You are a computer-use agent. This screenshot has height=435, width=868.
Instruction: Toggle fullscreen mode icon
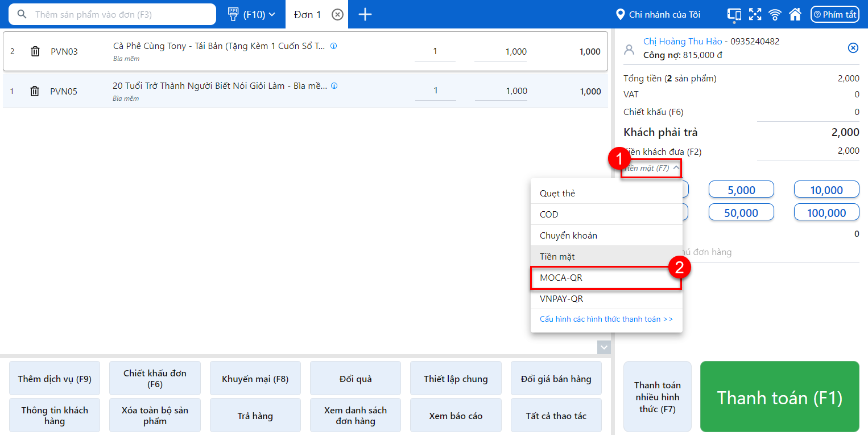click(x=755, y=14)
